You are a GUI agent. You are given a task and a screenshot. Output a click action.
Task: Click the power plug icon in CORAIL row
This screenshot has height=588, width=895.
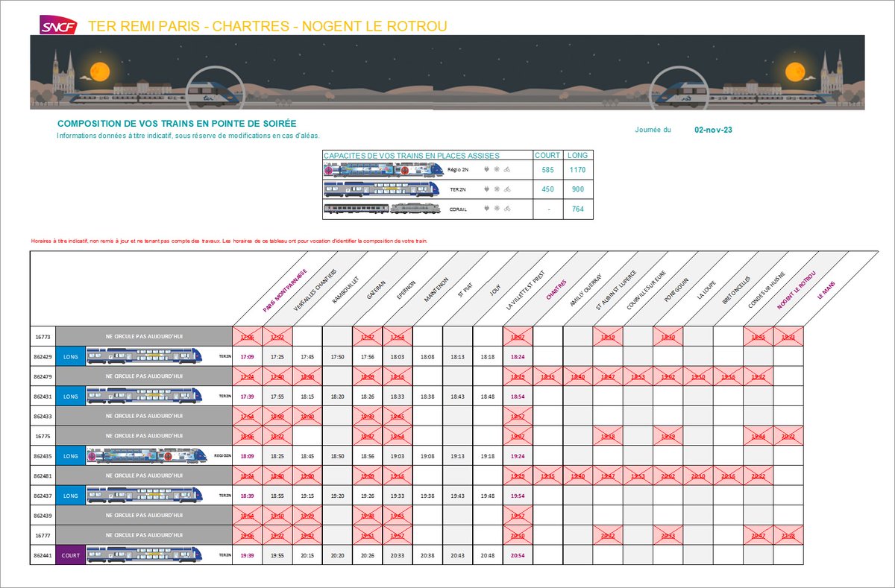click(486, 209)
